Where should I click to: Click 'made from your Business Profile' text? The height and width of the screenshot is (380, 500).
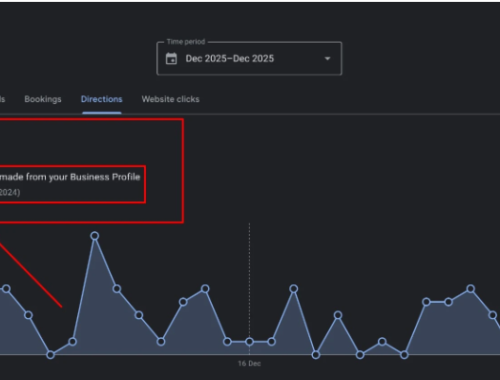[x=70, y=177]
